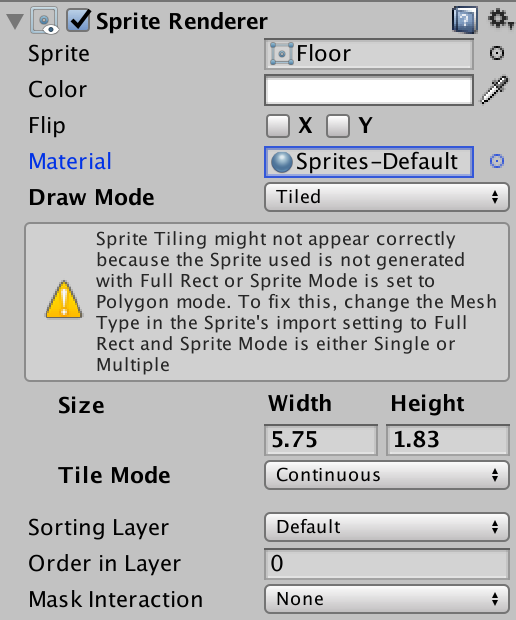Screen dimensions: 516x620
Task: Open the Material object picker circle
Action: click(497, 161)
